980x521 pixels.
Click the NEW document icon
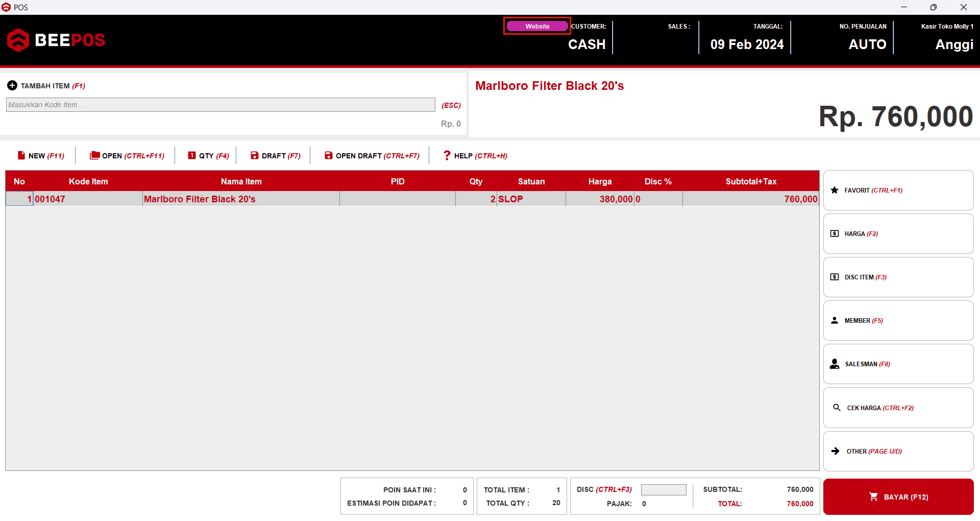tap(21, 155)
